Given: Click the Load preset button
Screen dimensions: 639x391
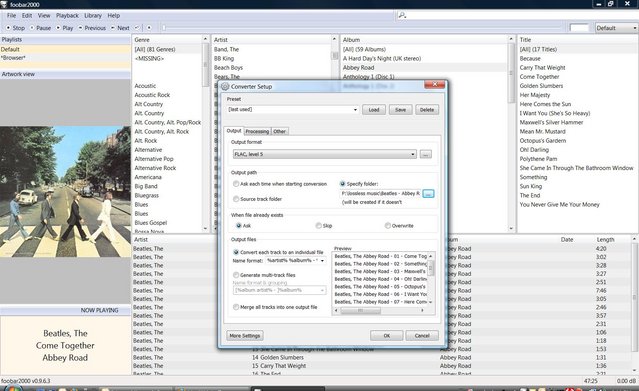Looking at the screenshot, I should coord(374,110).
